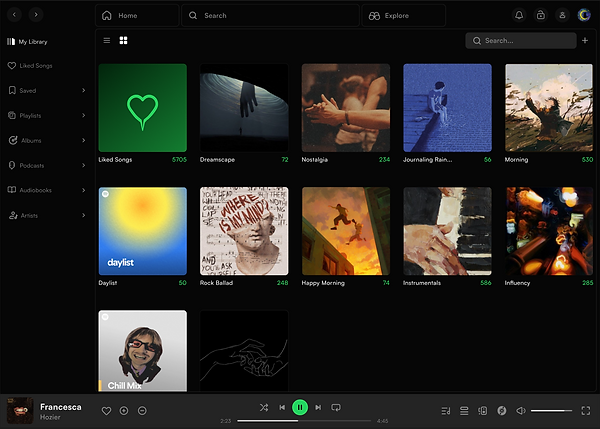Remove current song using minus-circle icon

pyautogui.click(x=142, y=411)
